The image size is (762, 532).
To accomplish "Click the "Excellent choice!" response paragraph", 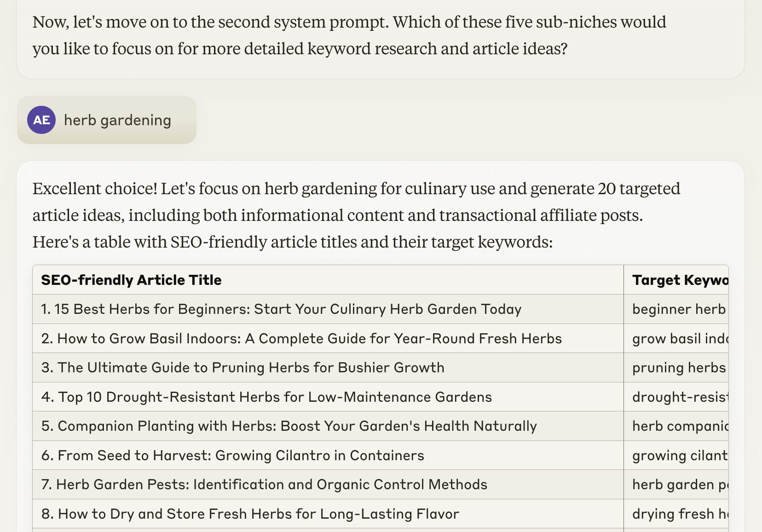I will pyautogui.click(x=356, y=215).
